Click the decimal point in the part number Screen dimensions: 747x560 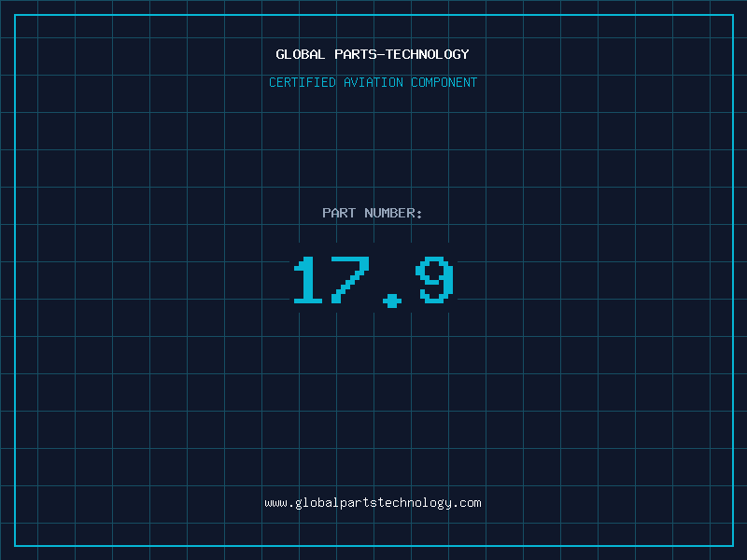(391, 300)
